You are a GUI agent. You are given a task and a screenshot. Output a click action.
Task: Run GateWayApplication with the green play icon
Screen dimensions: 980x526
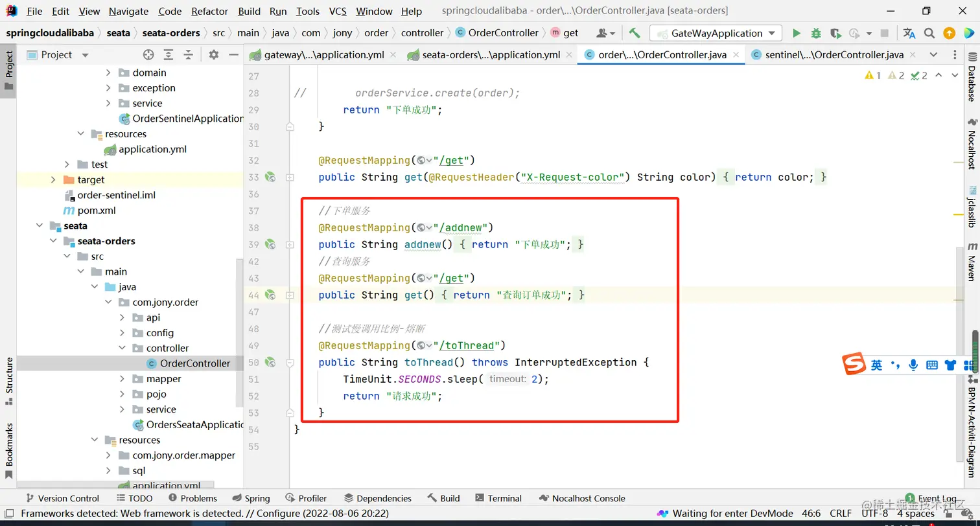(x=797, y=33)
